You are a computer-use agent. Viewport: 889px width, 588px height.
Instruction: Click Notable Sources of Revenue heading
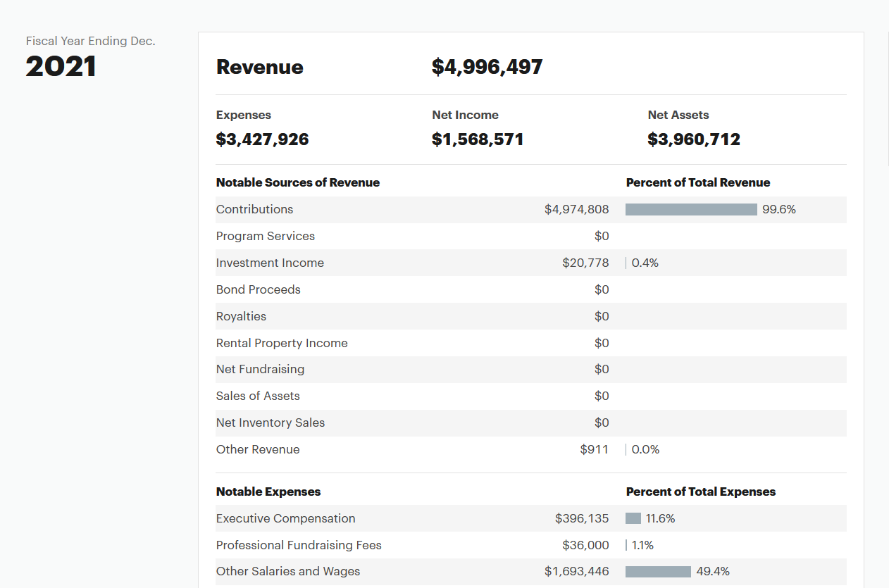[298, 182]
